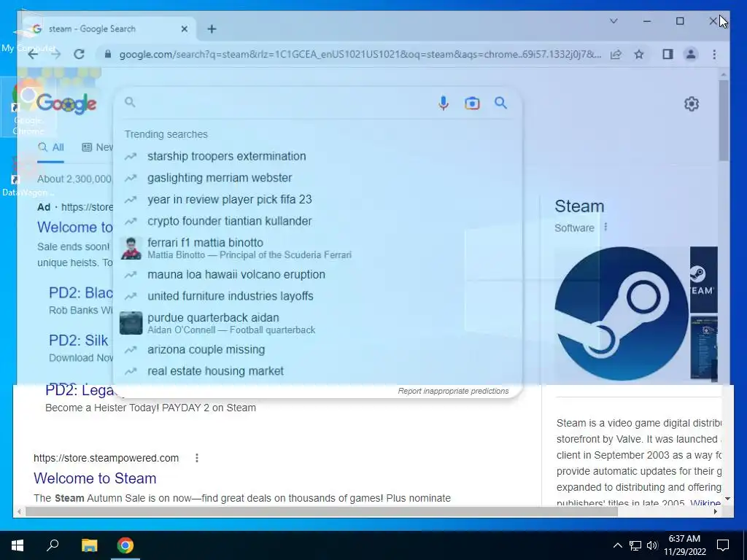This screenshot has height=560, width=747.
Task: Click Aidan O'Connell thumbnail image
Action: pyautogui.click(x=131, y=323)
